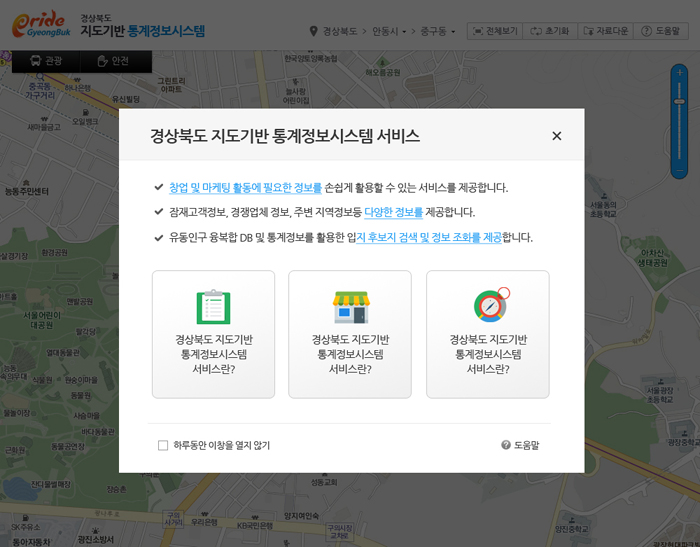700x547 pixels.
Task: Click the refresh icon beside 초기화
Action: coord(536,31)
